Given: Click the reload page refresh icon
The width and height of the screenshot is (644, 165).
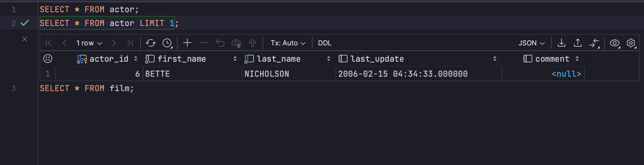Looking at the screenshot, I should tap(150, 43).
